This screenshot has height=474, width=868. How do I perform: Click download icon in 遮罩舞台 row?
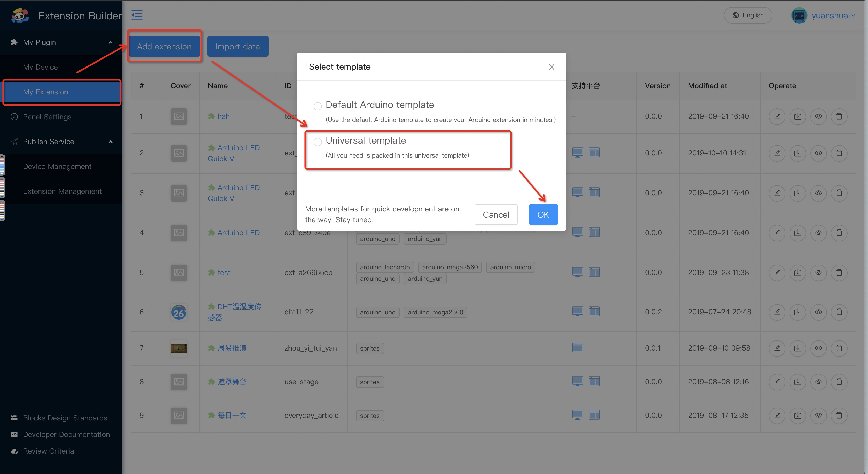[798, 382]
